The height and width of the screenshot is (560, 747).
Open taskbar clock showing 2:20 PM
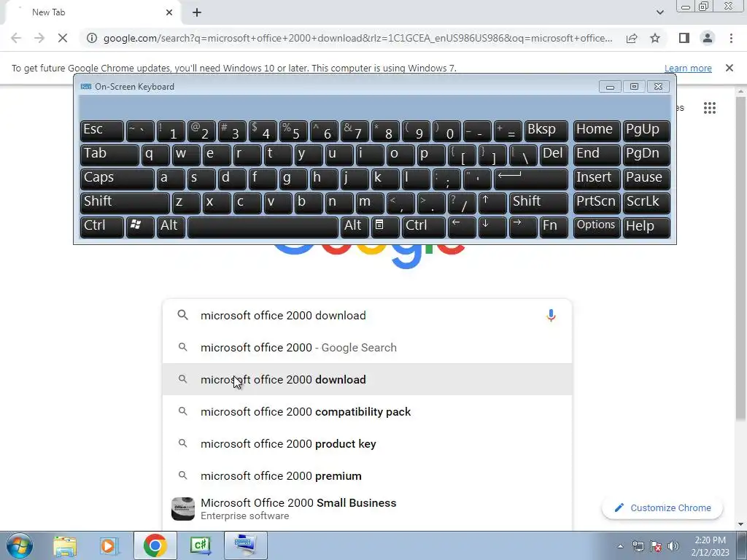[710, 546]
